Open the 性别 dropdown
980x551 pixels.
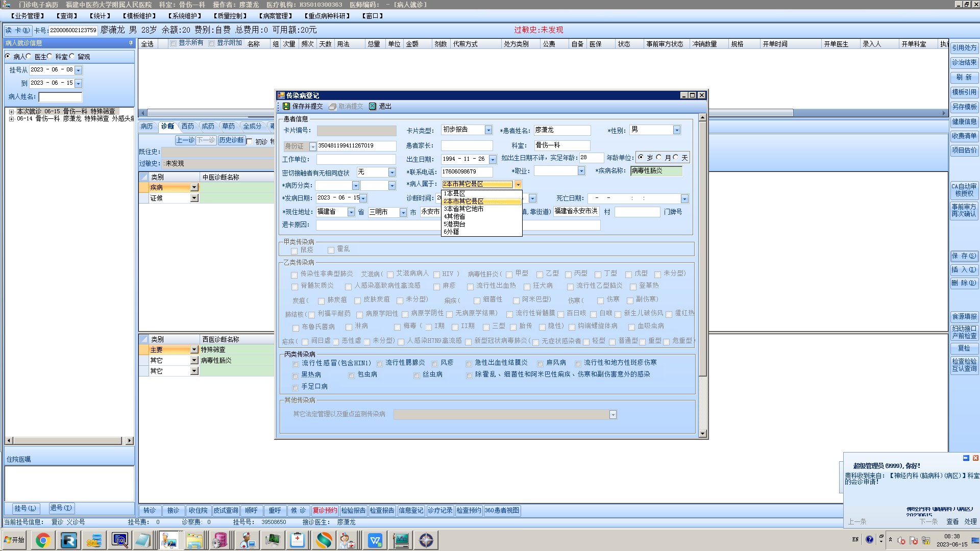point(676,130)
